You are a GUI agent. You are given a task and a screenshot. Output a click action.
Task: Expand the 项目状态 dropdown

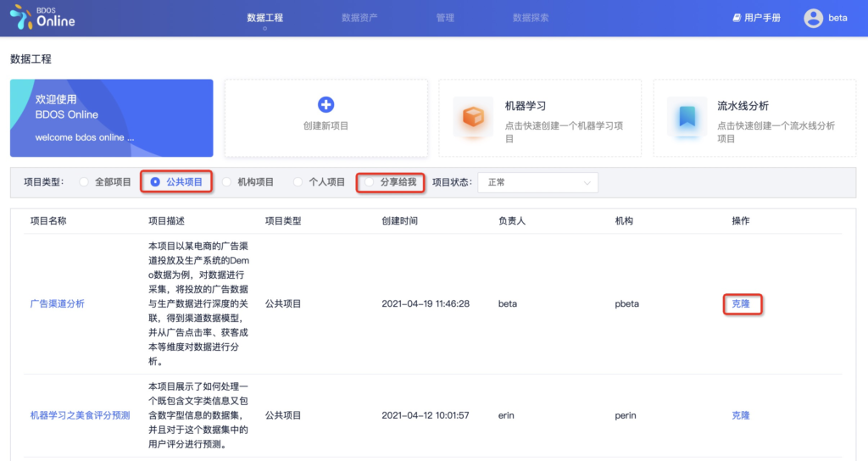tap(538, 182)
